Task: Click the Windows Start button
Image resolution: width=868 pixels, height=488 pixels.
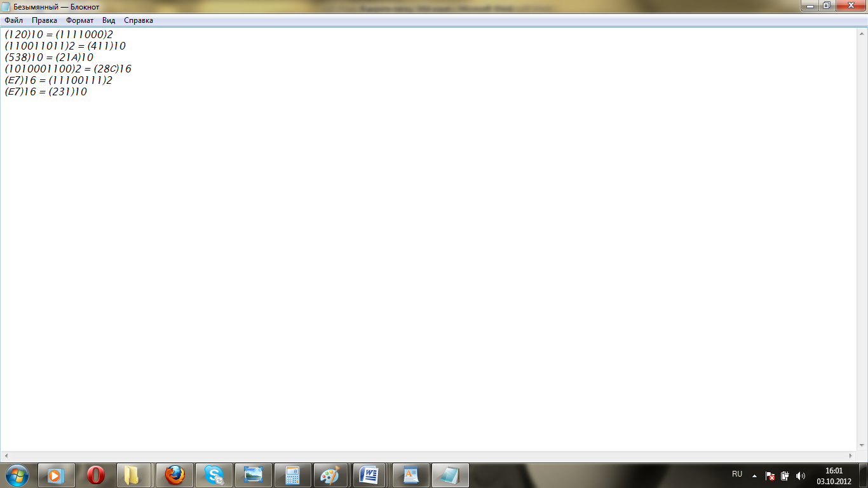Action: click(x=17, y=475)
